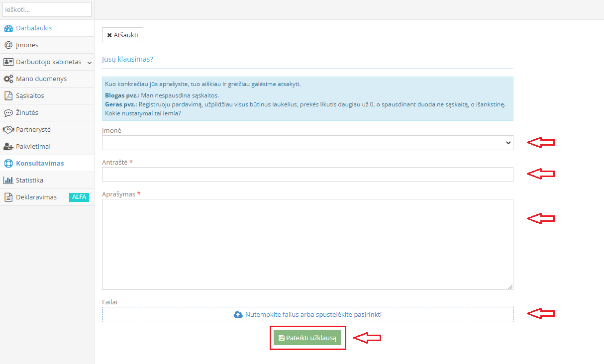Click the Mano duomenys gears icon
Viewport: 604px width, 364px height.
coord(8,79)
